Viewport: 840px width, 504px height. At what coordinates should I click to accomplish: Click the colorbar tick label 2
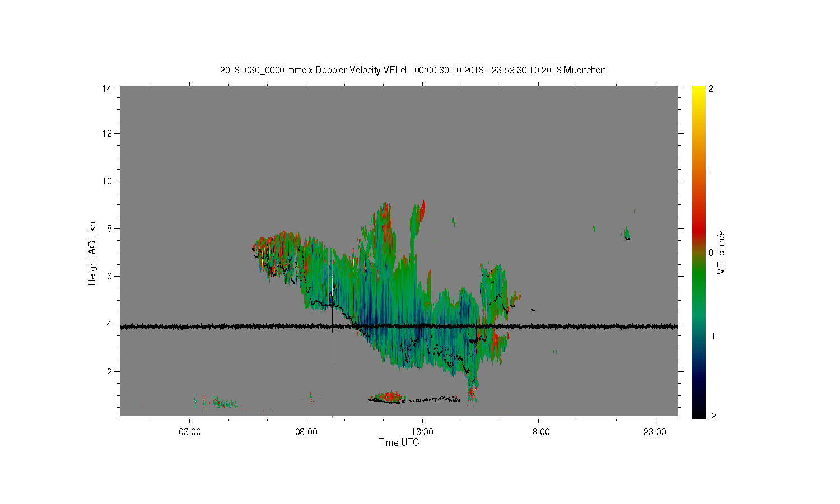point(711,88)
